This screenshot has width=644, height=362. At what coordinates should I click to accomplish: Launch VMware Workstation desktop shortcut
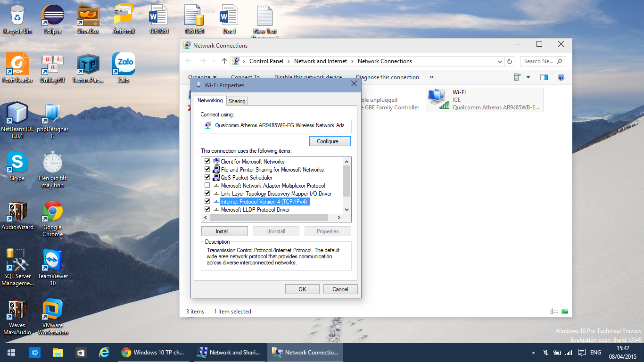pos(53,317)
